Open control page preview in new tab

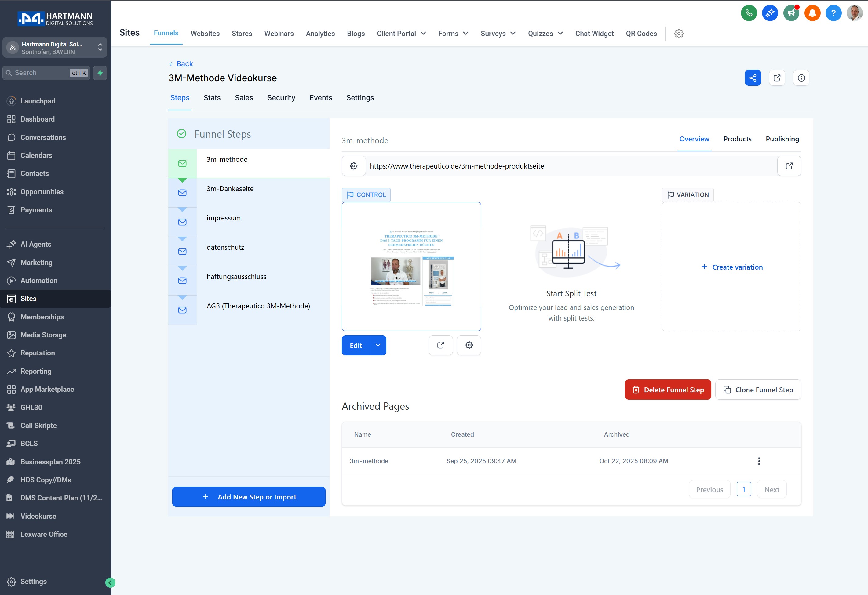440,345
